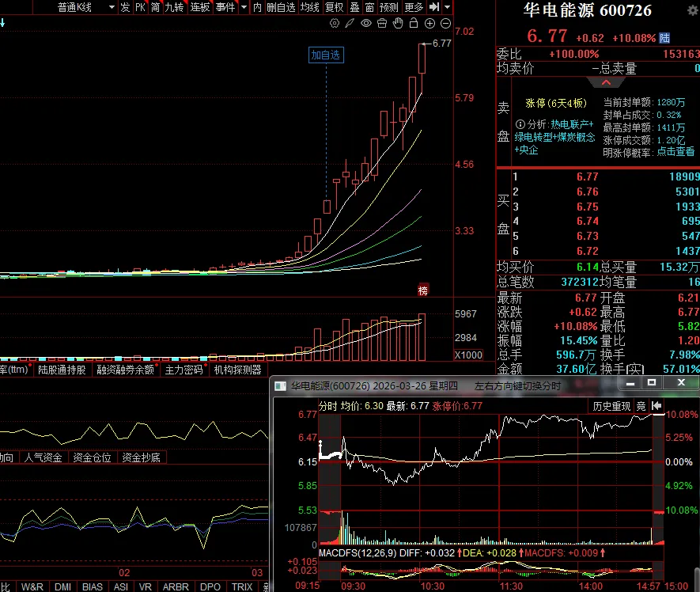Select the drawing pen tool
Image resolution: width=700 pixels, height=592 pixels.
pyautogui.click(x=350, y=23)
